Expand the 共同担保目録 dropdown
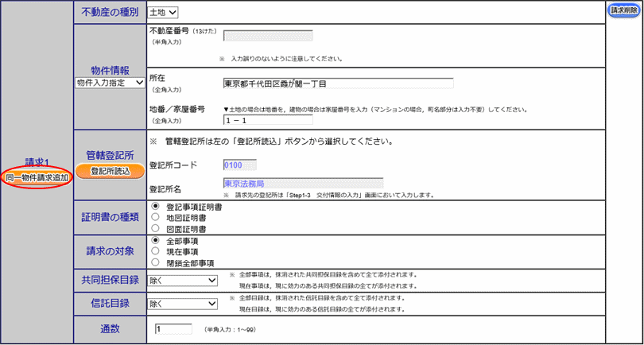644x345 pixels. pos(182,281)
